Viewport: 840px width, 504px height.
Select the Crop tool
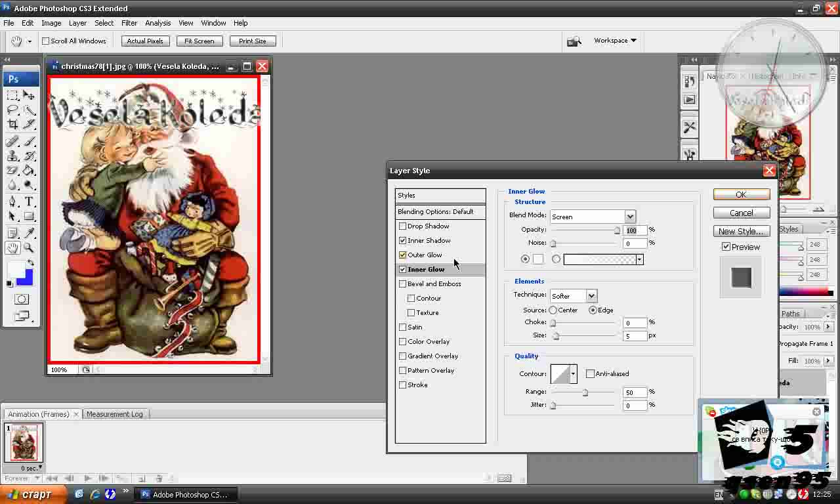click(x=12, y=125)
